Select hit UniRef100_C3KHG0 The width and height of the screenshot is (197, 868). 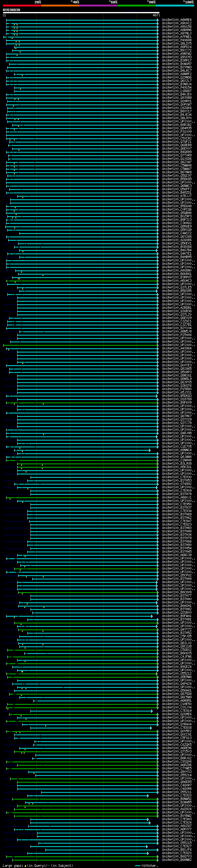176,223
